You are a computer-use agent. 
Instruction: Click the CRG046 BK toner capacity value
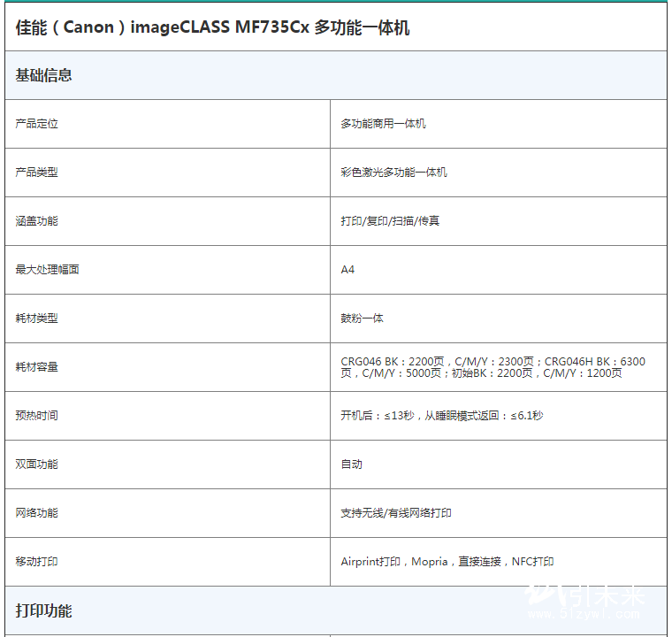[x=493, y=367]
